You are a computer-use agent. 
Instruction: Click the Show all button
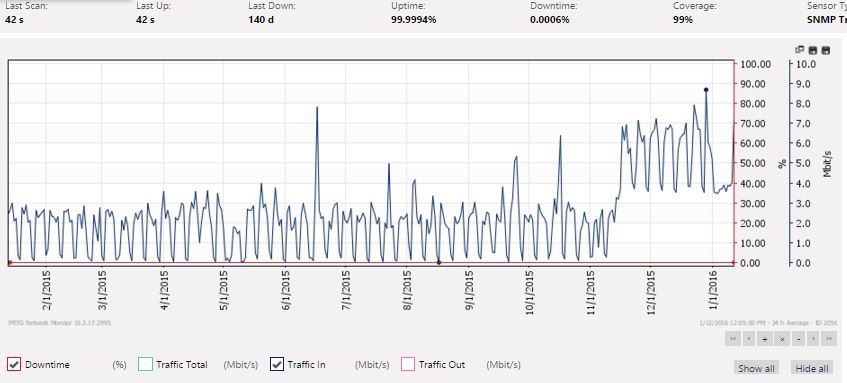click(x=756, y=368)
